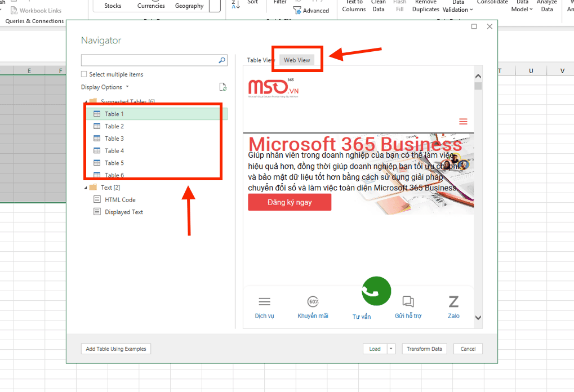
Task: Cancel the Navigator dialog
Action: click(468, 349)
